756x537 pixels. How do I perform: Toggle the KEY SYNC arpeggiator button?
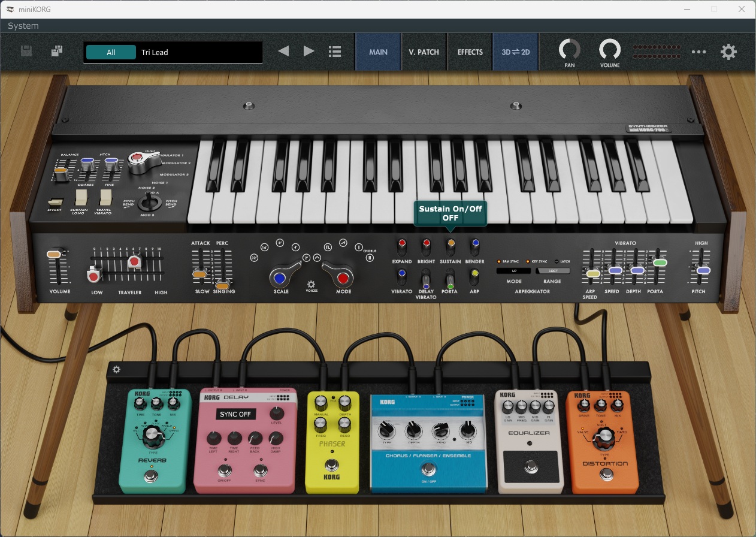click(x=528, y=261)
